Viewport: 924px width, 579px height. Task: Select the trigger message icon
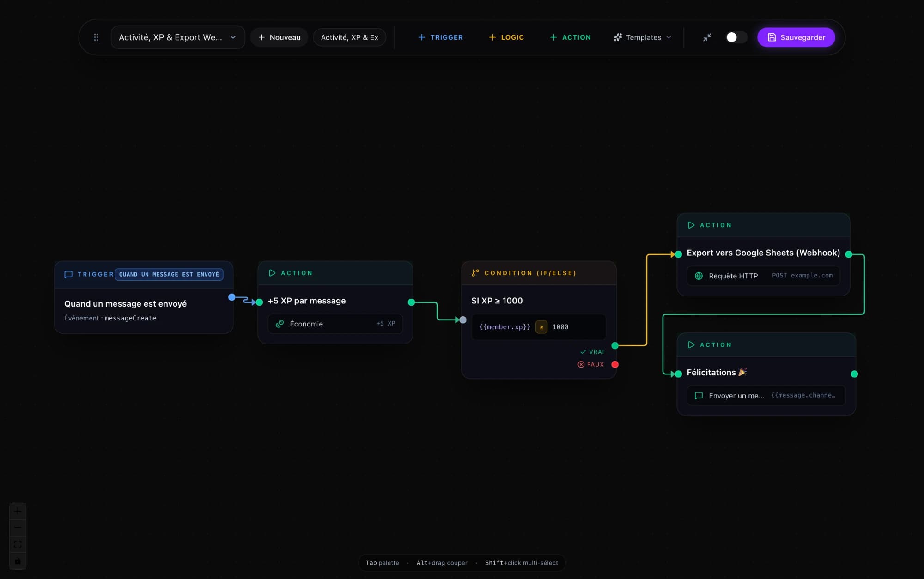tap(68, 274)
